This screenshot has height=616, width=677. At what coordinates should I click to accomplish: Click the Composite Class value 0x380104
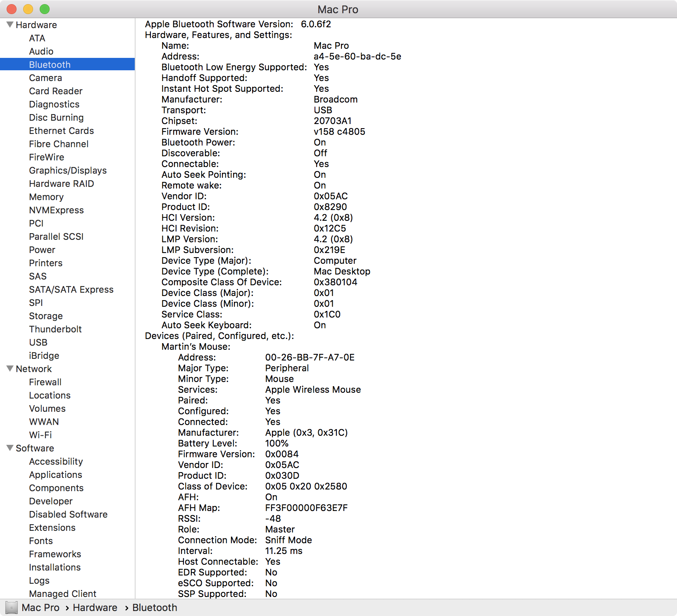pos(336,282)
